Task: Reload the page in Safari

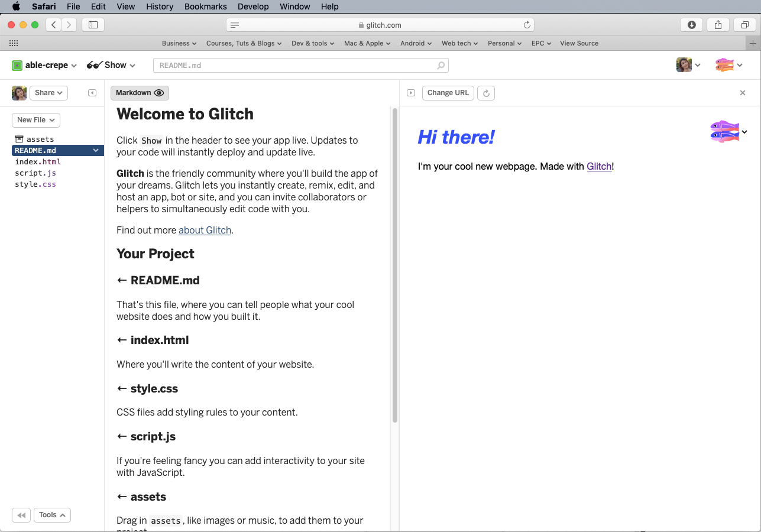Action: click(527, 25)
